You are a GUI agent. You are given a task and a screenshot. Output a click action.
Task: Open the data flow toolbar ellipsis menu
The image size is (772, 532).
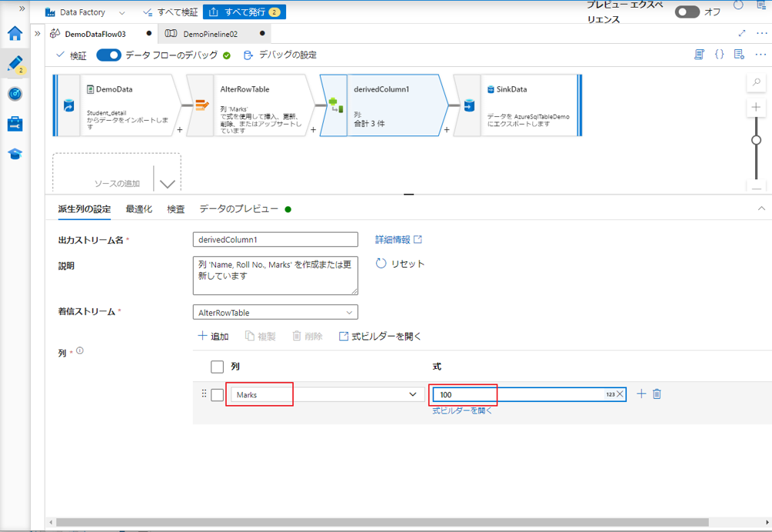pyautogui.click(x=760, y=54)
